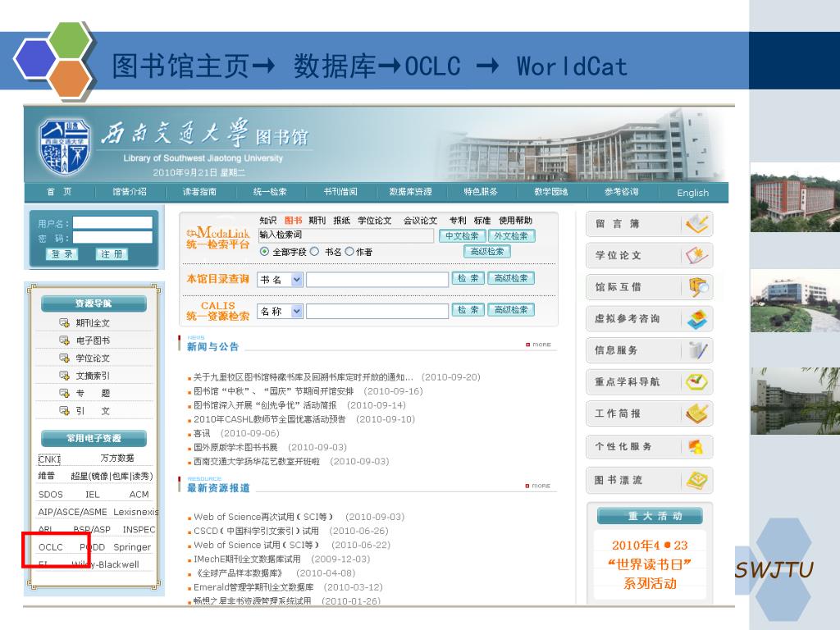This screenshot has width=840, height=630.
Task: Open the Lexisnexis database link
Action: (x=136, y=512)
